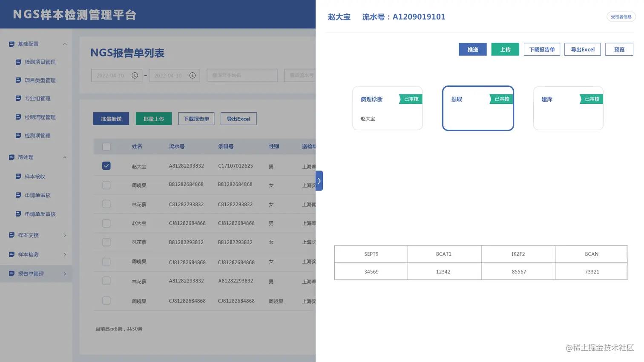Open 受检者信息 in the top right

[621, 17]
